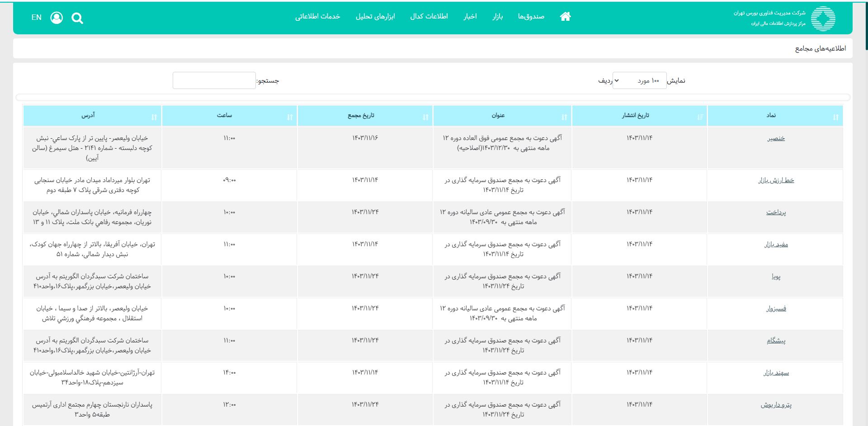The image size is (868, 426).
Task: Click the horizontal scrollbar above the table
Action: pyautogui.click(x=433, y=98)
